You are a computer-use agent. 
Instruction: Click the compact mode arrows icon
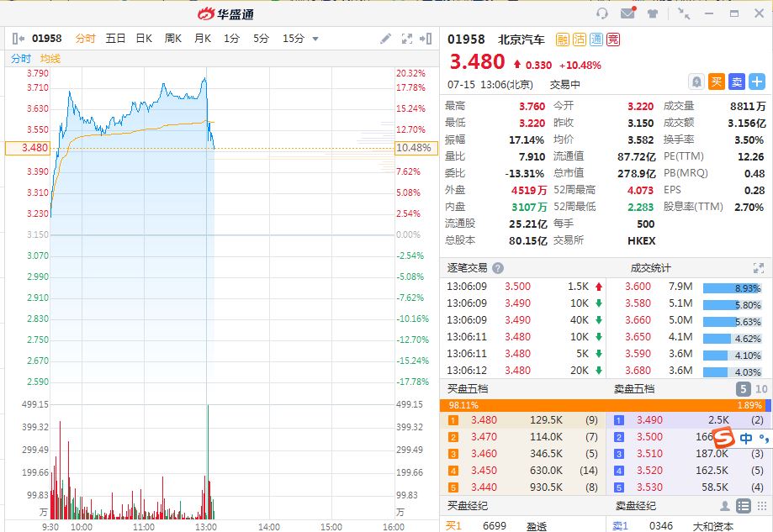pos(684,13)
